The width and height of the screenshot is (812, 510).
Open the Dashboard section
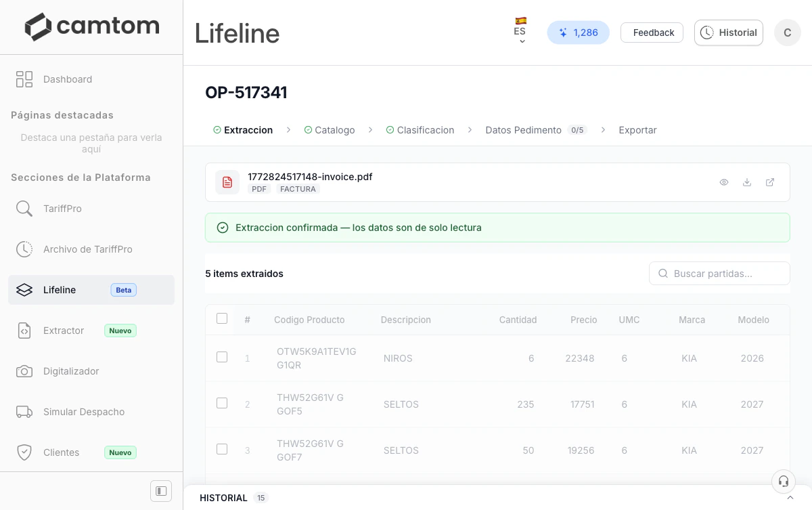pyautogui.click(x=68, y=79)
